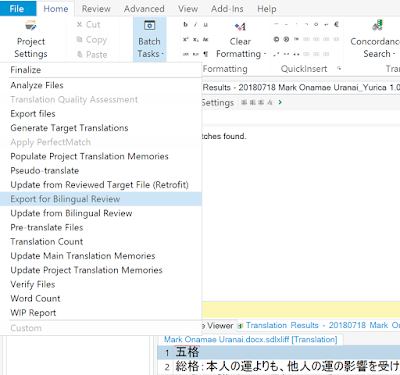Select segment 2 starting with 総格
The image size is (400, 375).
tap(287, 367)
